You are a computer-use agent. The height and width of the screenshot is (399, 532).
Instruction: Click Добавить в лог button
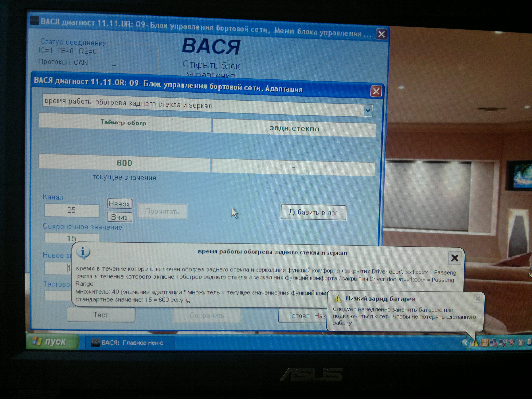pyautogui.click(x=313, y=213)
